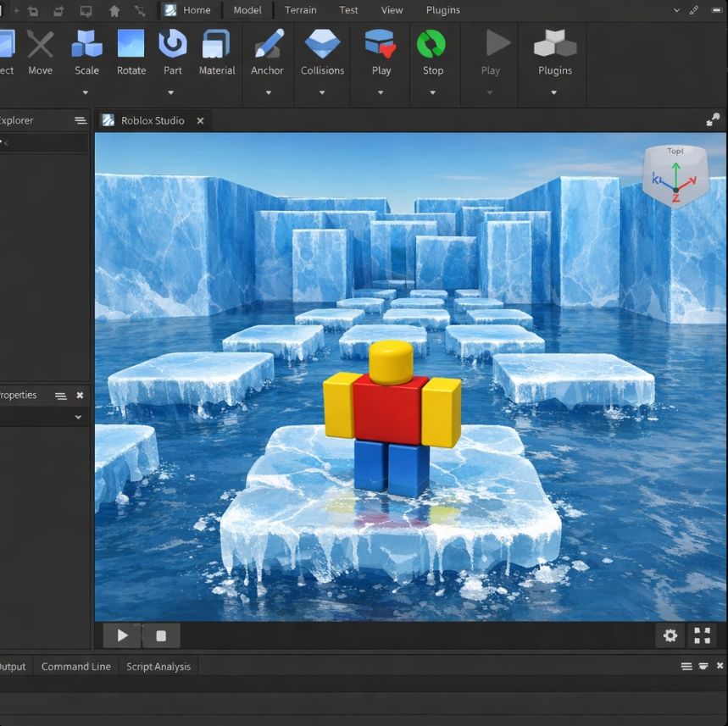Click the undo arrow in title bar
Image resolution: width=728 pixels, height=726 pixels.
[33, 11]
